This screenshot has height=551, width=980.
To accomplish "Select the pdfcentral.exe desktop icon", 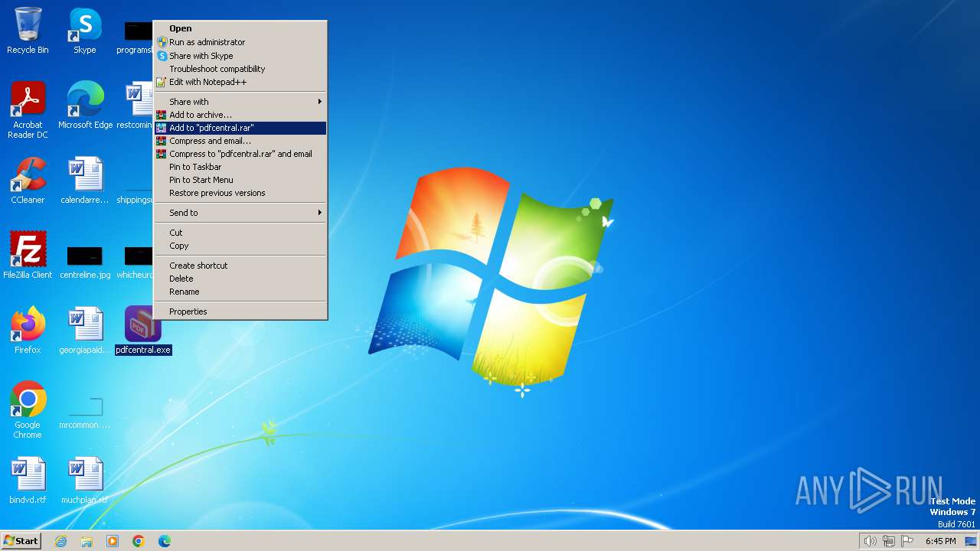I will (143, 331).
